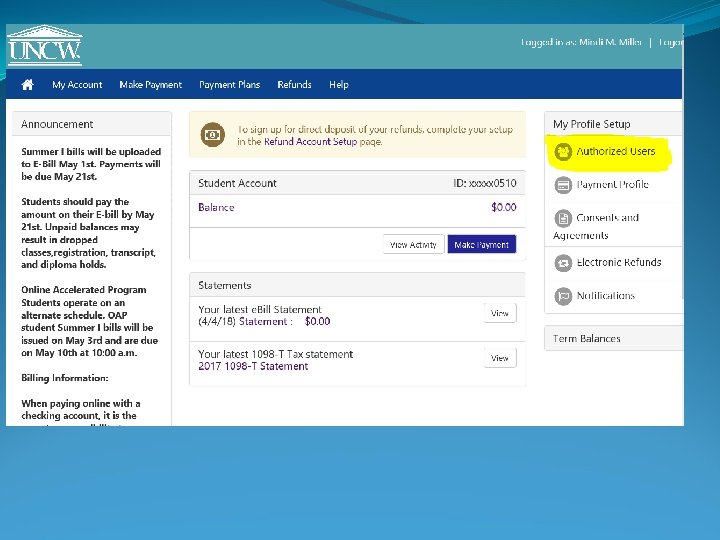Click the Authorized Users icon
Image resolution: width=720 pixels, height=540 pixels.
pyautogui.click(x=563, y=152)
